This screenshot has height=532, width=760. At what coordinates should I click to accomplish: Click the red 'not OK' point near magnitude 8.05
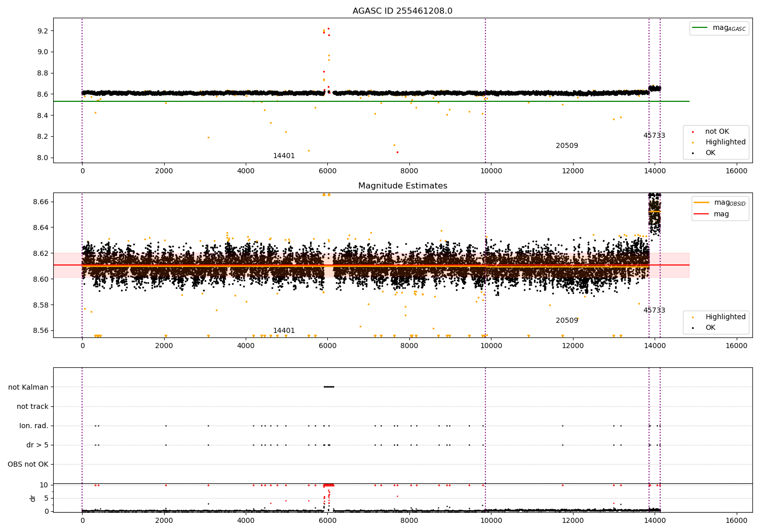[x=397, y=152]
